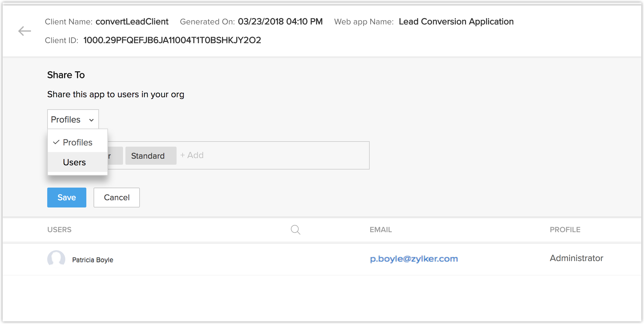Save the sharing settings
Image resolution: width=644 pixels, height=324 pixels.
[67, 198]
